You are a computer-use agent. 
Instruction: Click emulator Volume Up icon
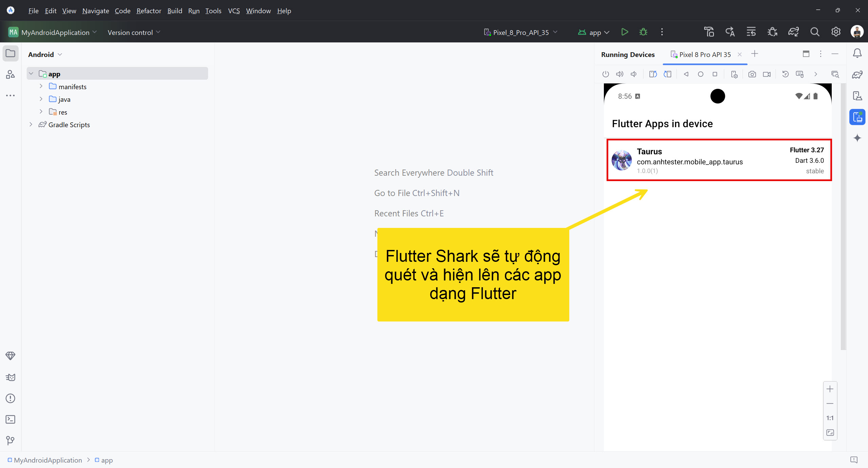point(619,74)
